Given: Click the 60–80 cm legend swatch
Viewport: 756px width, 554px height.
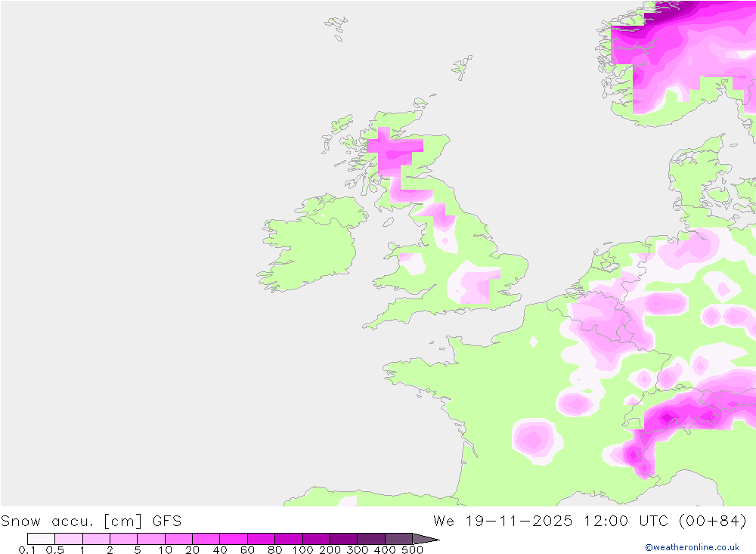Looking at the screenshot, I should pos(262,539).
